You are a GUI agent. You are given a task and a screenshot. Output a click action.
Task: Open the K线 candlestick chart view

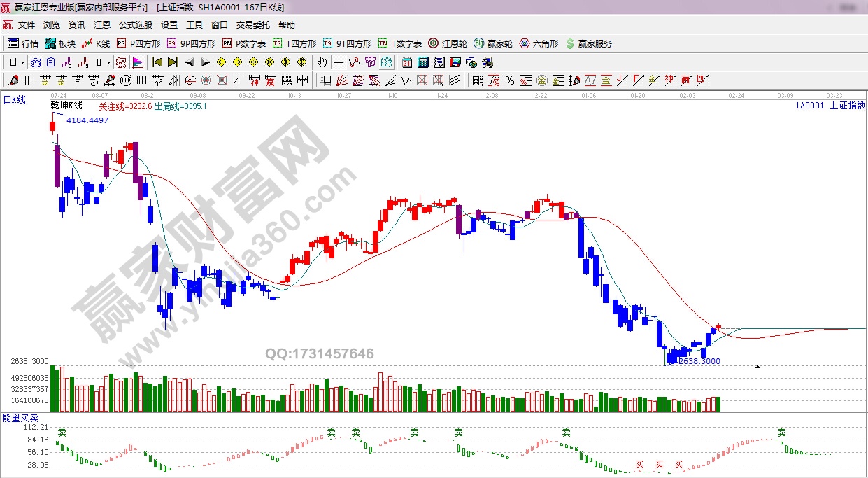(97, 43)
